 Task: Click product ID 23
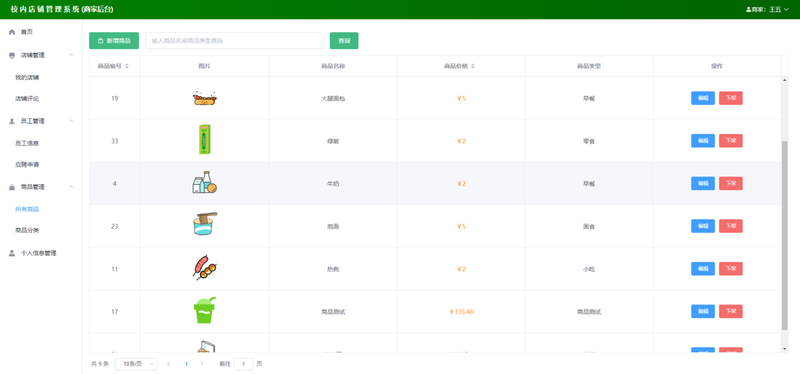[115, 227]
